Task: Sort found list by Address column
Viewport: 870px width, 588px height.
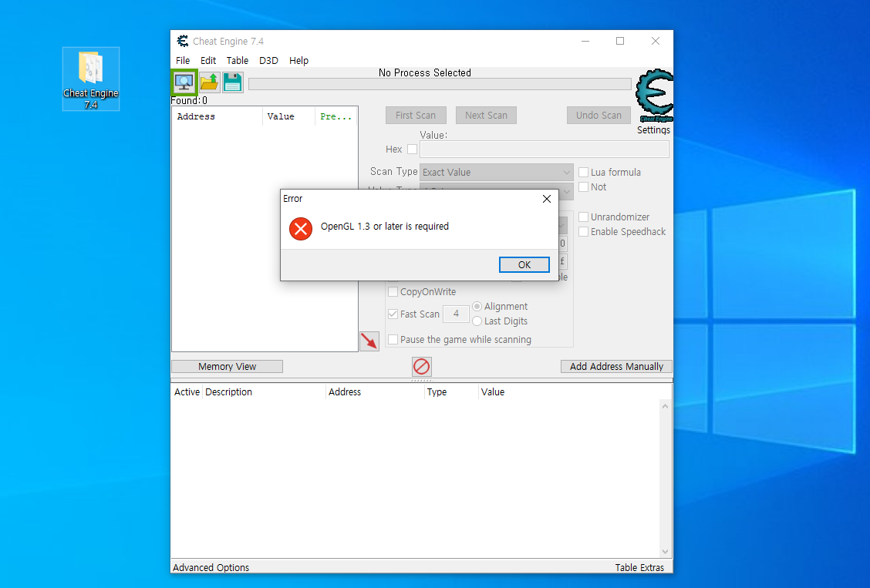Action: 217,116
